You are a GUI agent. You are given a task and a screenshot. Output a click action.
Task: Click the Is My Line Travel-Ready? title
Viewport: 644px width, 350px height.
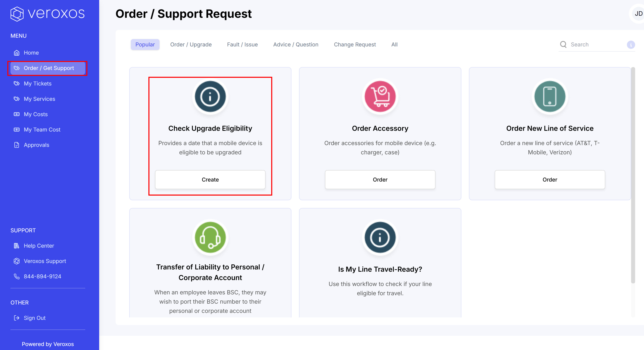[x=380, y=269]
